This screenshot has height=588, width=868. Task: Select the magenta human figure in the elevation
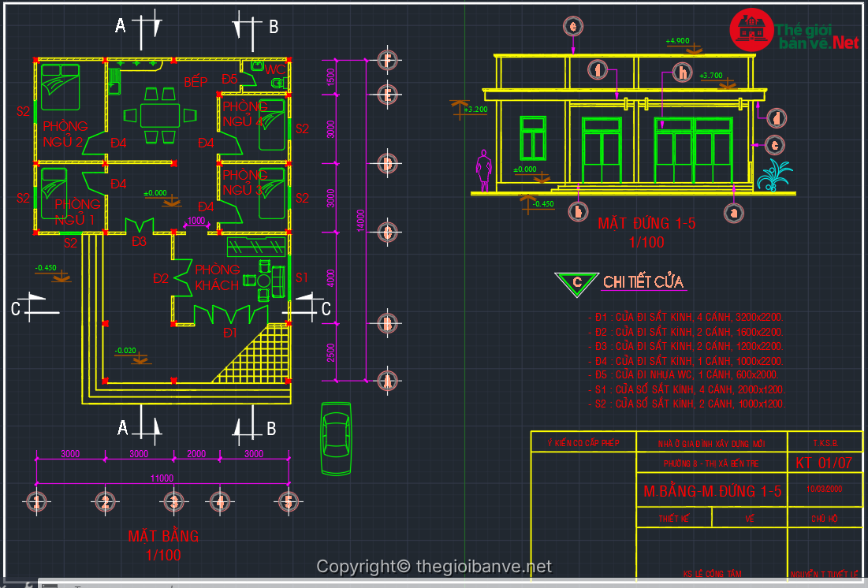click(482, 171)
